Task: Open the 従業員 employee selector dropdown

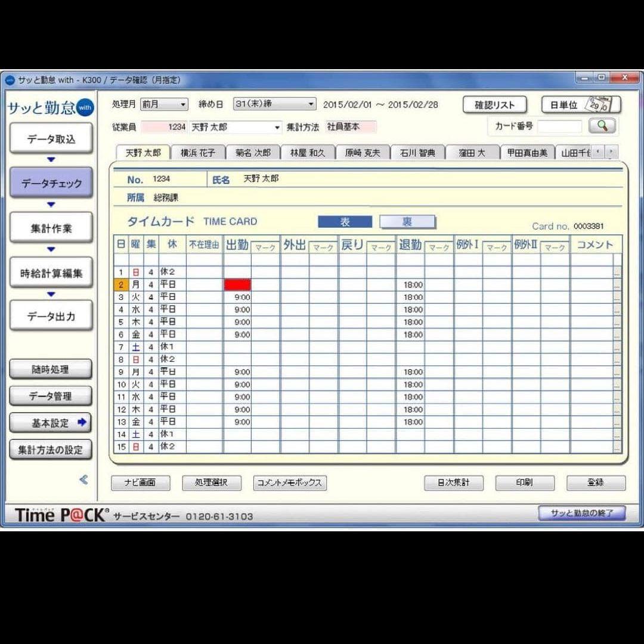Action: [x=277, y=126]
